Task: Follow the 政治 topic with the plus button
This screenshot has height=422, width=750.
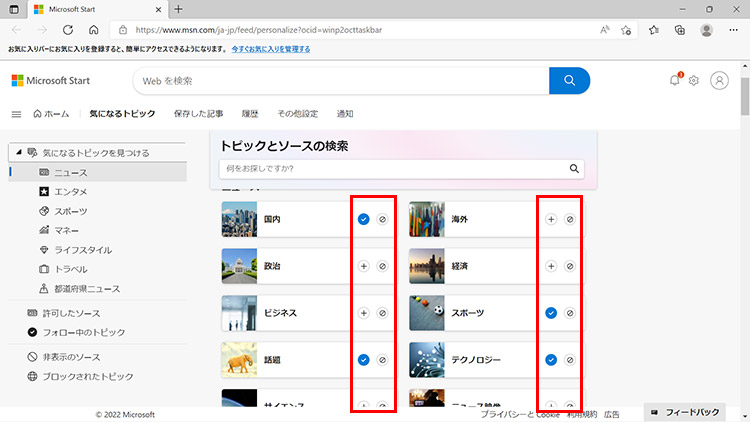Action: pyautogui.click(x=363, y=266)
